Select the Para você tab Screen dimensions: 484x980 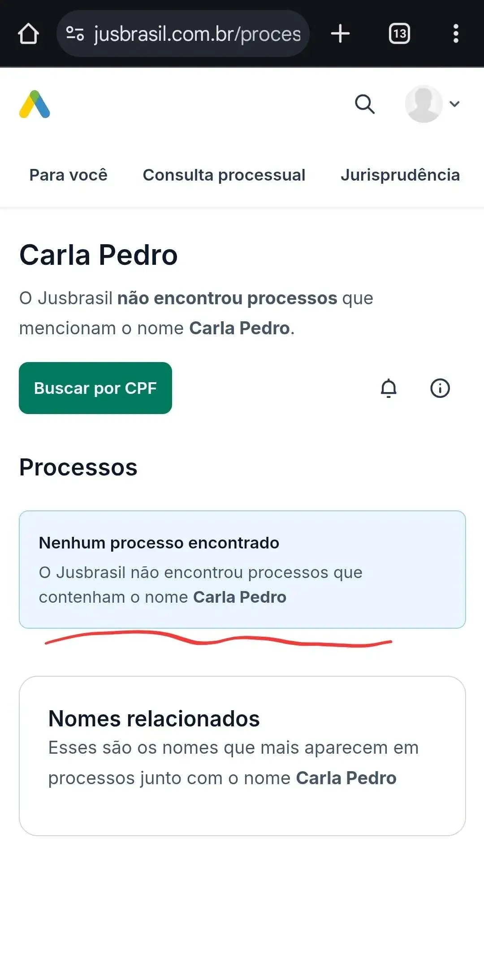pyautogui.click(x=69, y=175)
